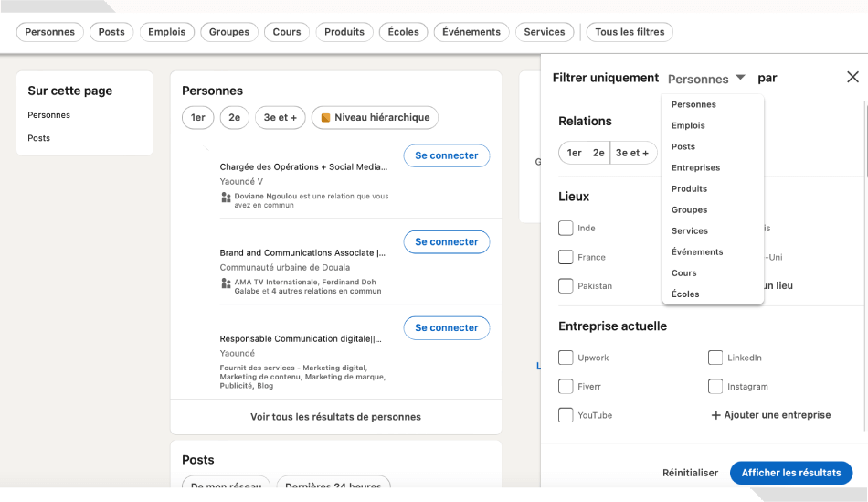Select 3e et + chip in Personnes results
The height and width of the screenshot is (502, 868).
click(x=281, y=117)
